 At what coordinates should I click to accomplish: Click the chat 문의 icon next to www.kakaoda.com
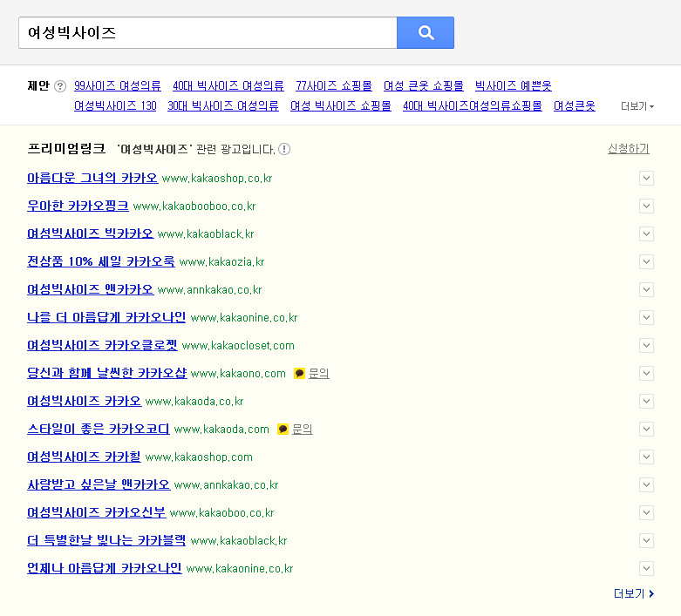point(283,430)
